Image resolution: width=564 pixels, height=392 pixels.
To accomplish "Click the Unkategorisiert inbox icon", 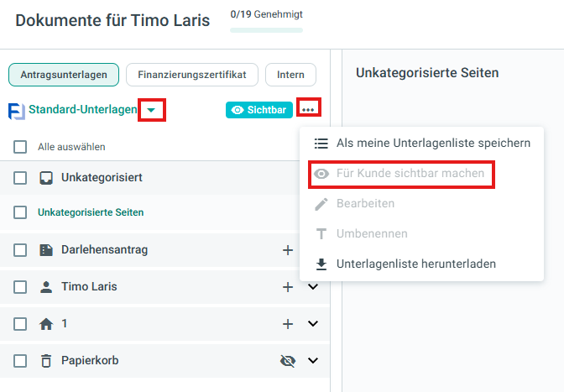I will (46, 178).
